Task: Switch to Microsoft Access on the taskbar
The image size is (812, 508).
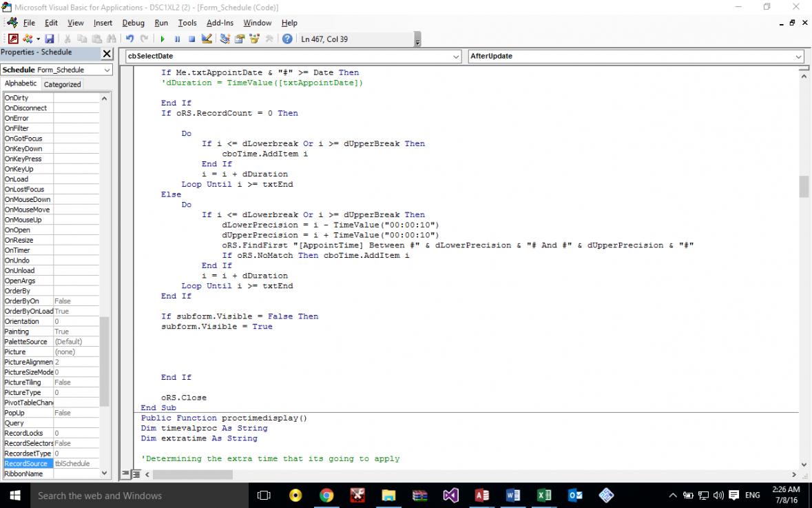Action: pyautogui.click(x=481, y=496)
